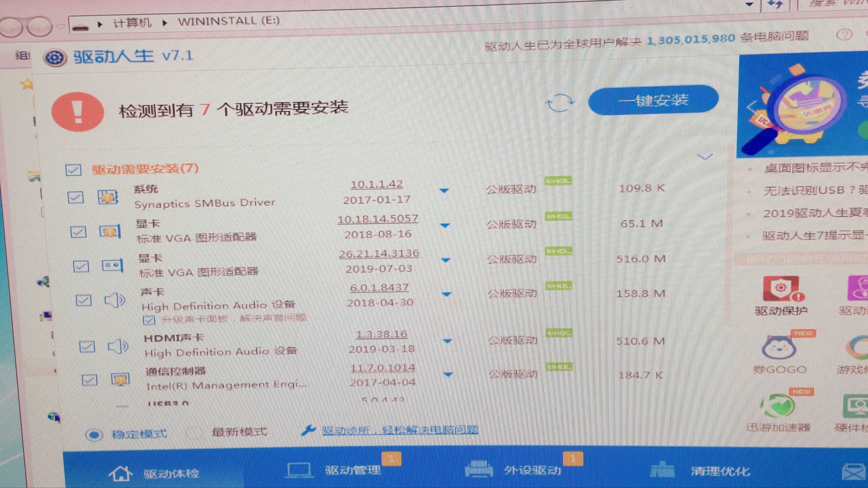Screen dimensions: 868x488
Task: Open version dropdown for Intel Management Engine
Action: pos(448,374)
